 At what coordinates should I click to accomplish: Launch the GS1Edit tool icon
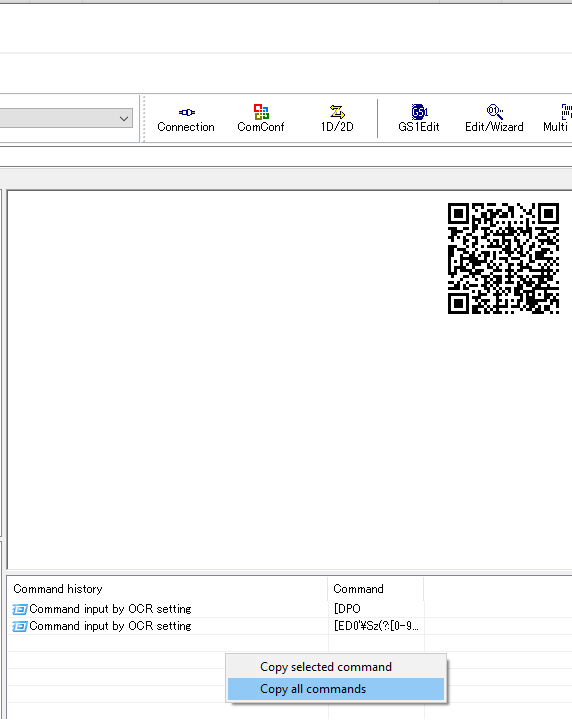click(x=419, y=119)
